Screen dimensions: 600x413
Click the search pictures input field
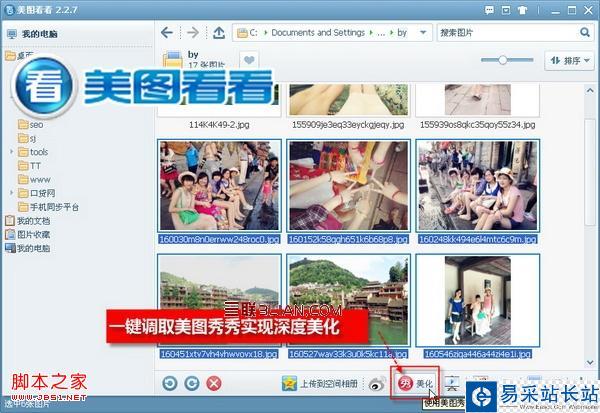pyautogui.click(x=508, y=33)
